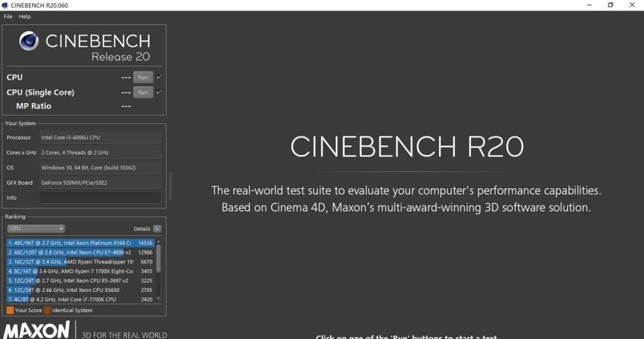Click the ranking list scrollbar thumb

[159, 259]
